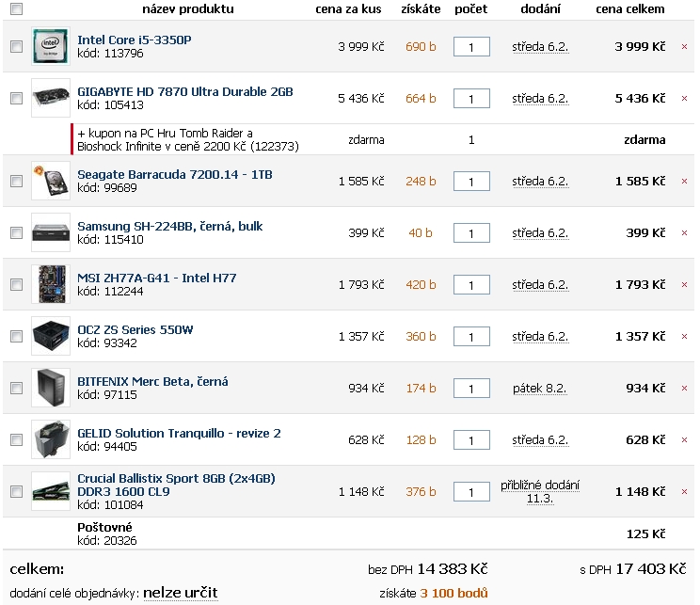Edit quantity field for MSI ZH77A-G41

471,285
